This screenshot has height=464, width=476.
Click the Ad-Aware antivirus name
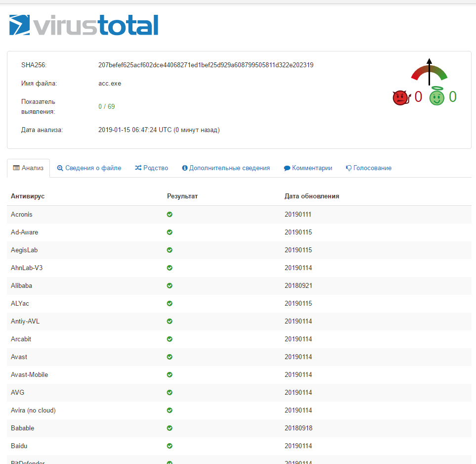point(25,232)
